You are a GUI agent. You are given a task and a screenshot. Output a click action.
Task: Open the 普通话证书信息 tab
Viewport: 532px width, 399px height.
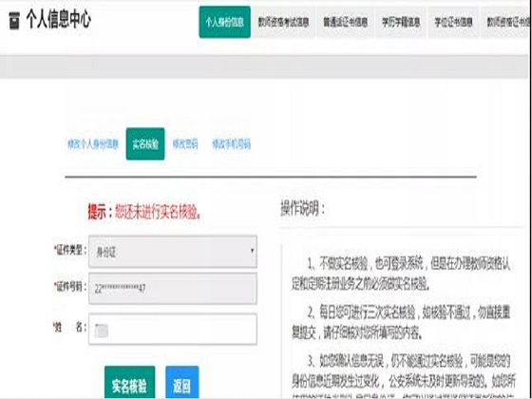point(345,22)
